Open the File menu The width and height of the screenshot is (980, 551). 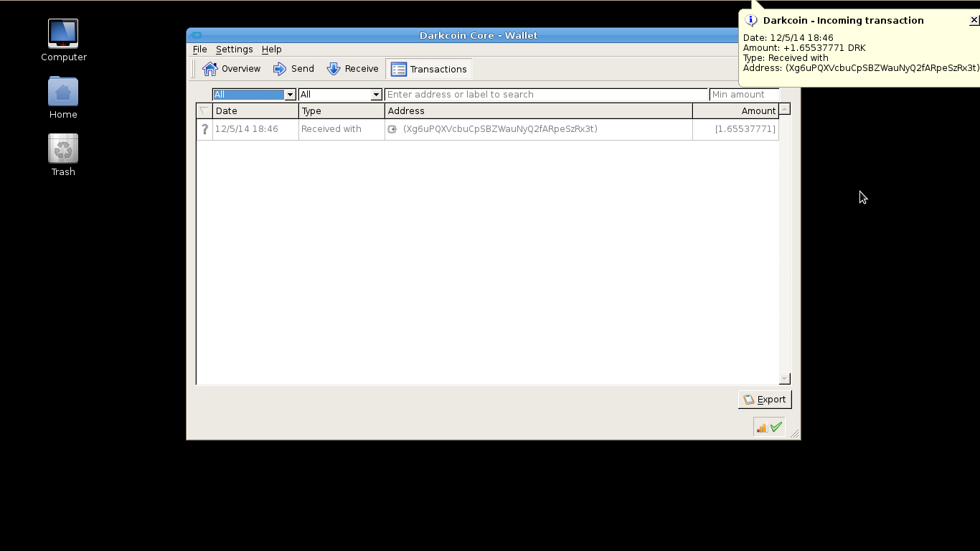click(x=199, y=49)
